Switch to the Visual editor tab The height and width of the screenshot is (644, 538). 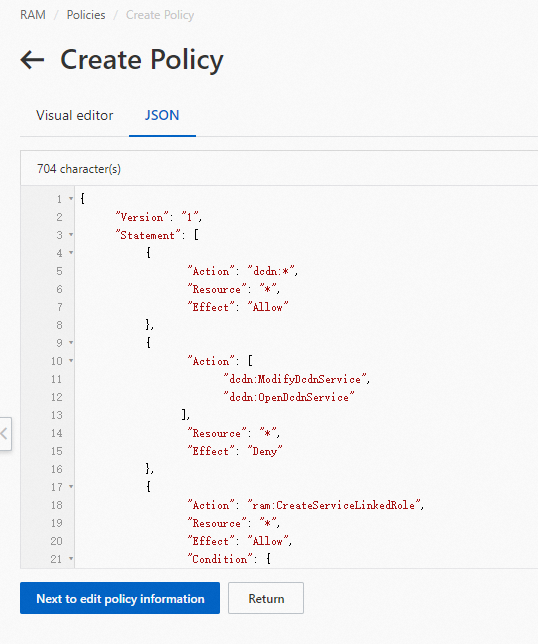tap(74, 115)
